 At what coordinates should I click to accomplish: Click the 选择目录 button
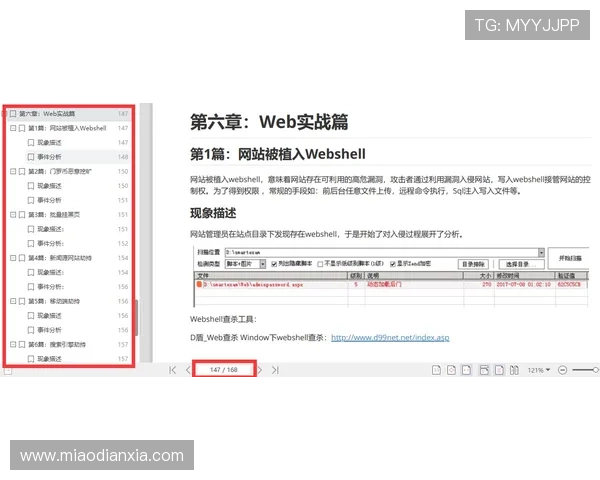522,264
